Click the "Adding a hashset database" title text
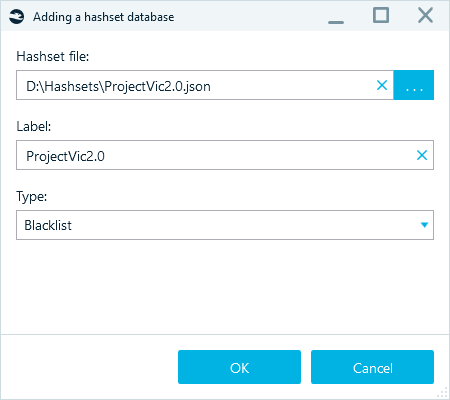 click(x=103, y=17)
